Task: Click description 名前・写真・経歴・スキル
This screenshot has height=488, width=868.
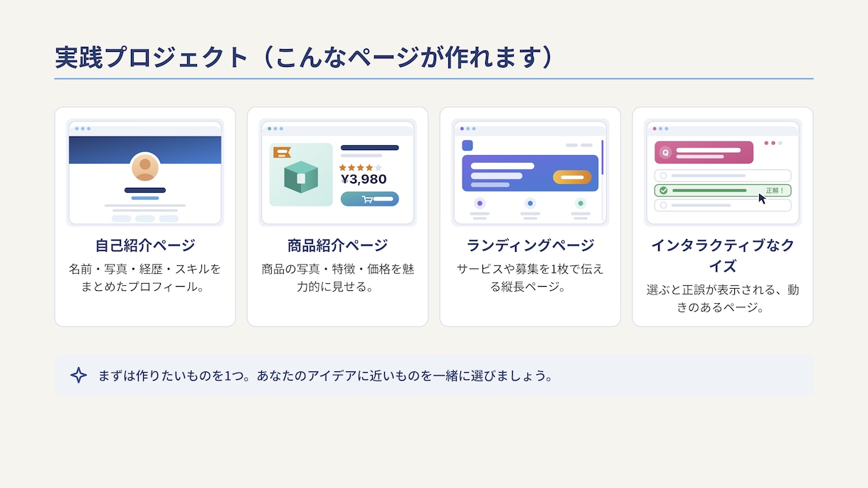Action: pos(145,278)
